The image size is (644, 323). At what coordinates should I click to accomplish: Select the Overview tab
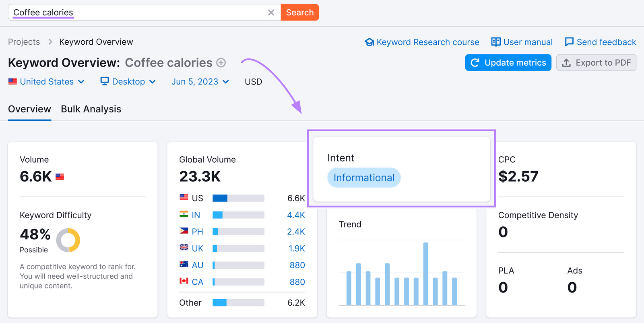tap(29, 109)
